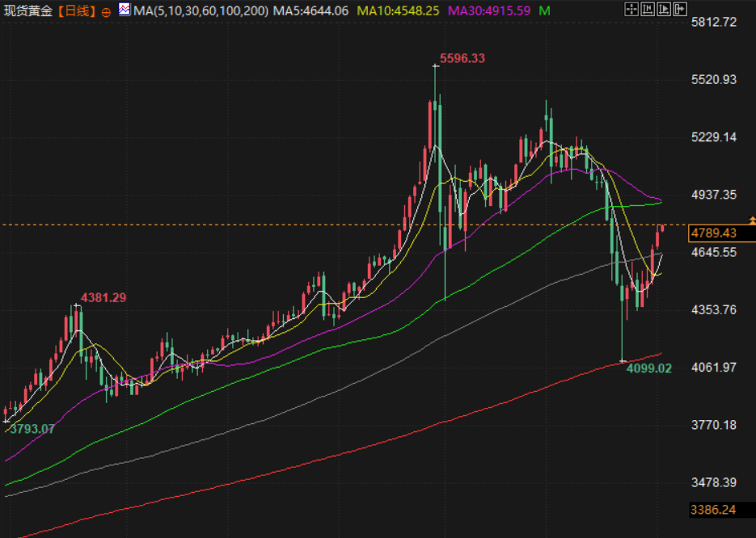Click the 3770.18 axis price
The height and width of the screenshot is (538, 756).
(x=714, y=425)
